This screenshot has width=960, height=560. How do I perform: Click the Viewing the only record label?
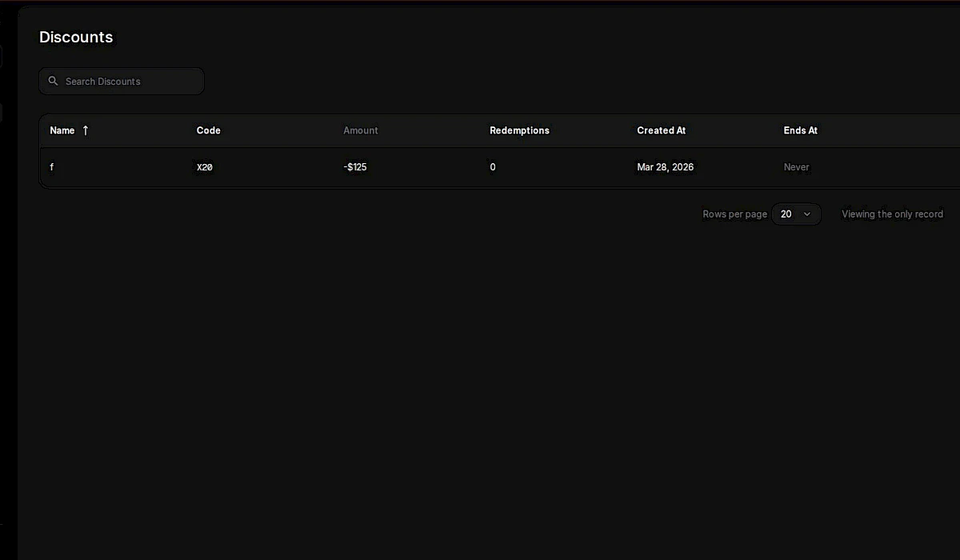point(892,214)
